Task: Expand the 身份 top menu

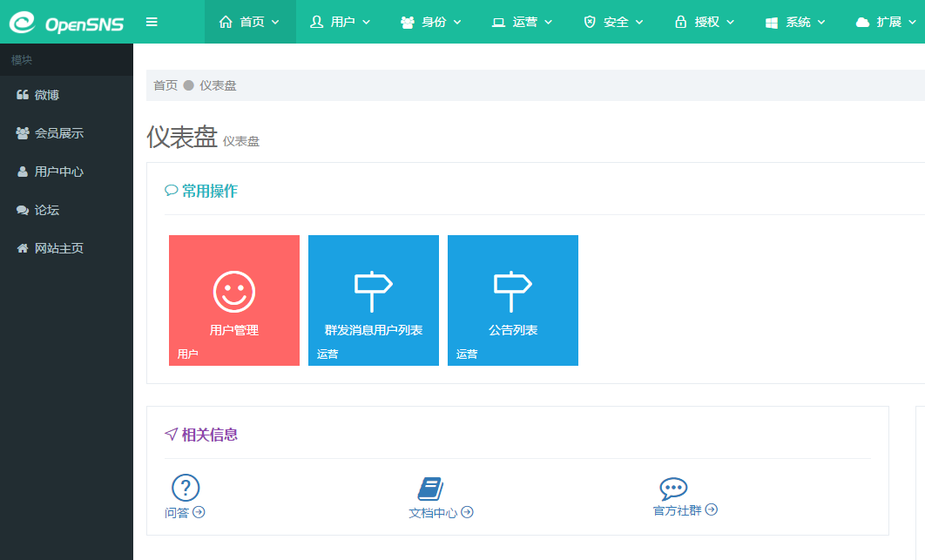Action: click(x=431, y=22)
